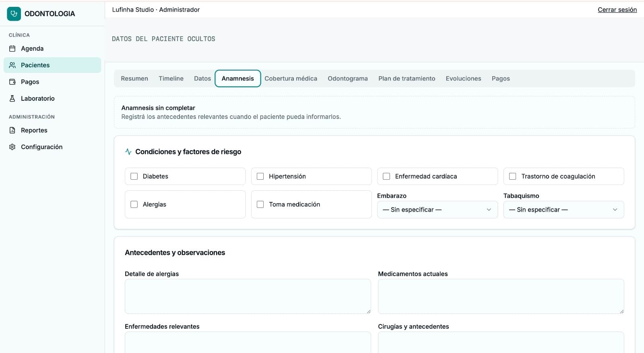Switch to the Resumen tab
Image resolution: width=644 pixels, height=353 pixels.
coord(134,79)
